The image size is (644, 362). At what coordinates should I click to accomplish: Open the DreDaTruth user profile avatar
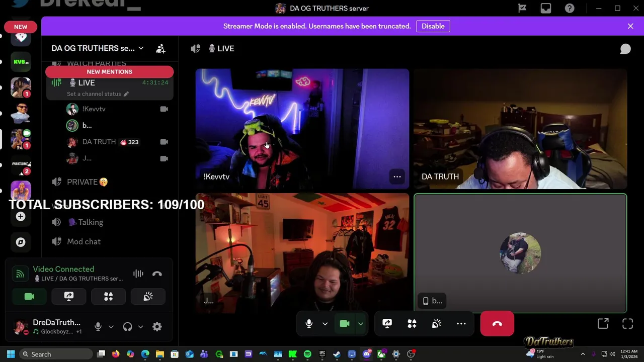tap(21, 327)
